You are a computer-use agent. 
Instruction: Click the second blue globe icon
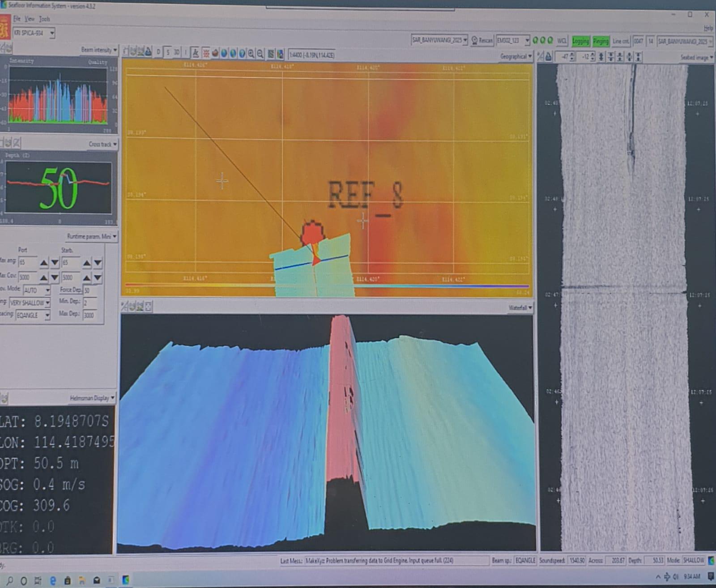pos(233,53)
